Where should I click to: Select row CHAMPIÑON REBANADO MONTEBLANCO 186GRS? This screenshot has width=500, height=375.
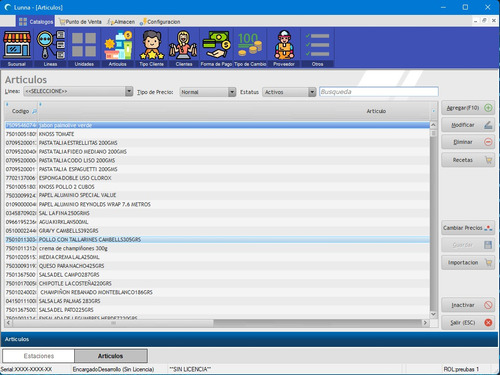click(x=217, y=292)
